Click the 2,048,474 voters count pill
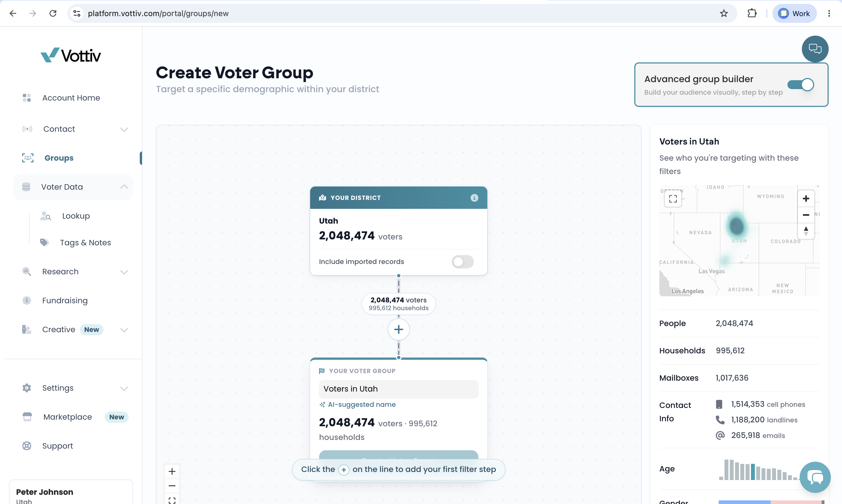This screenshot has width=842, height=504. (399, 304)
